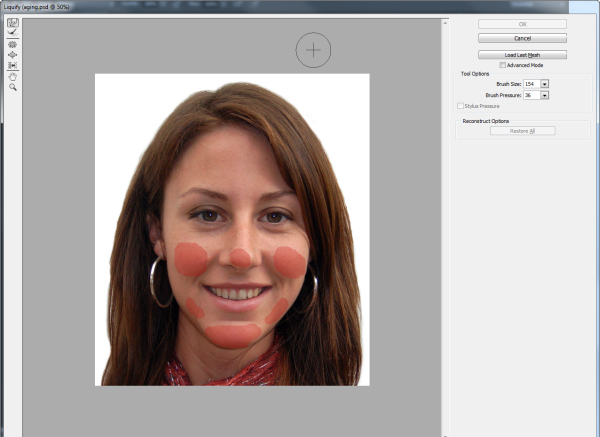The image size is (600, 437).
Task: Click the Load Last Mesh button
Action: pyautogui.click(x=522, y=54)
